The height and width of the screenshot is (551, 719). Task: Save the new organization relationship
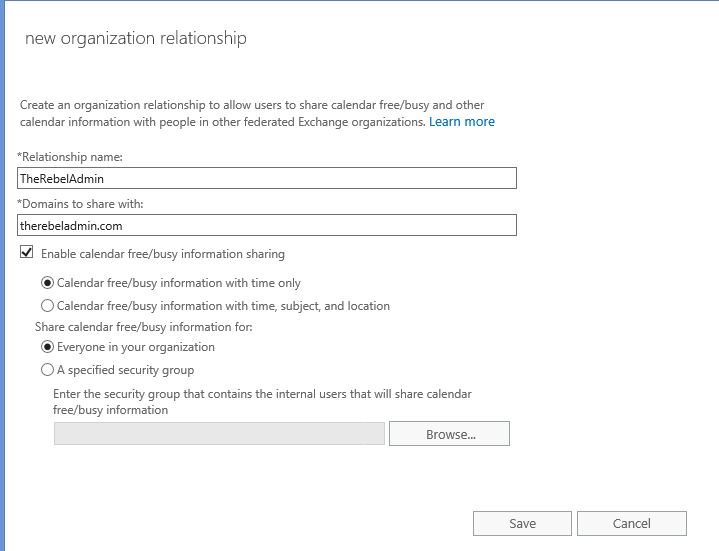(x=522, y=523)
